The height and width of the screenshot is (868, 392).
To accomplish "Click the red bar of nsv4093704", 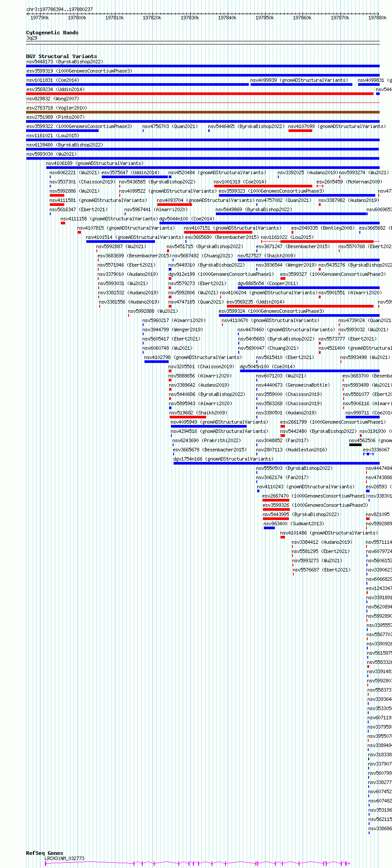I will click(x=174, y=205).
